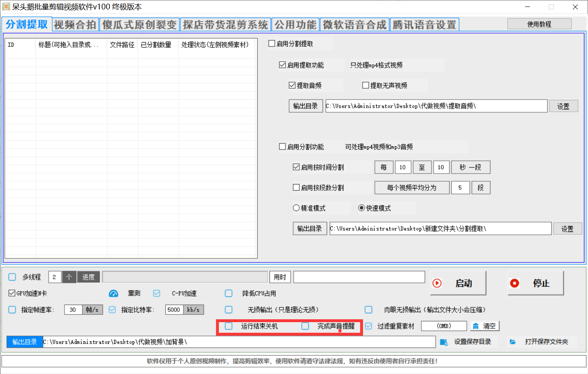Click the blue 输出目录 button at bottom
Screen dimensions: 588x374
point(24,342)
